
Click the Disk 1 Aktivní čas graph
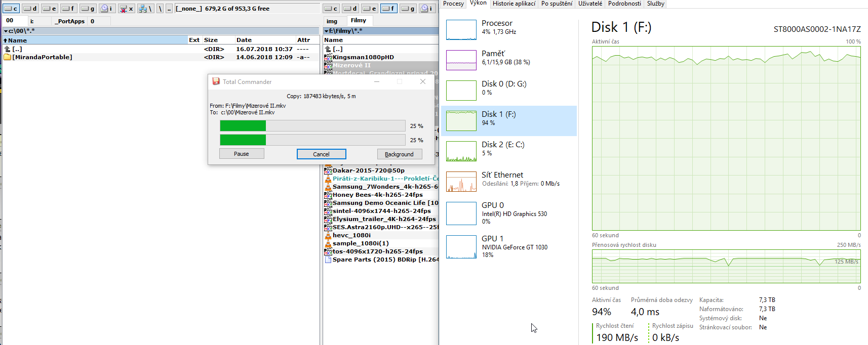726,139
